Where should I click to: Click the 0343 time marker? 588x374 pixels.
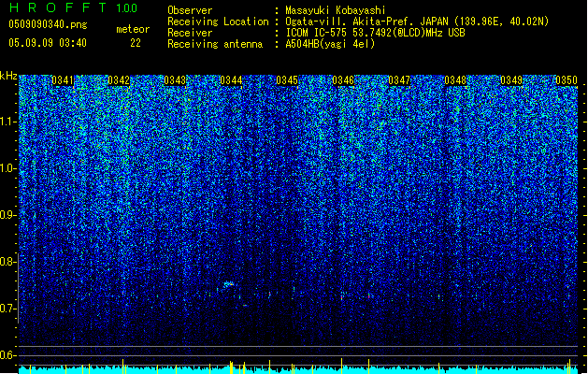coord(175,80)
